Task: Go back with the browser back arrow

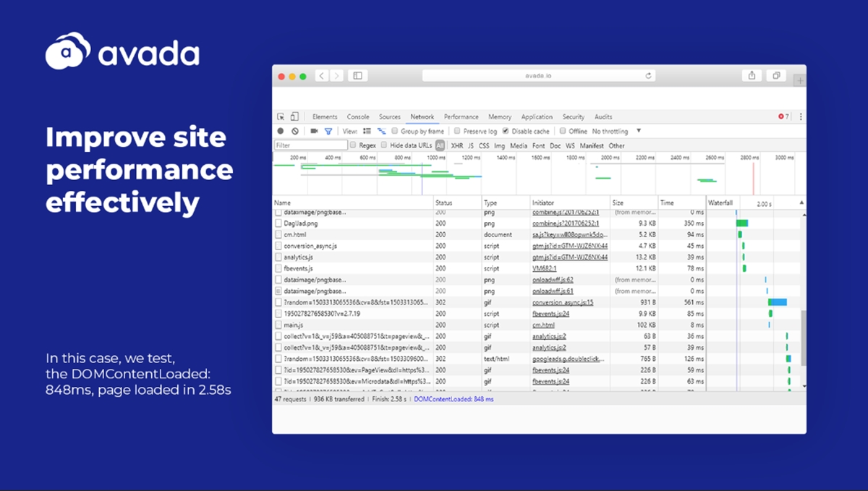Action: [321, 76]
